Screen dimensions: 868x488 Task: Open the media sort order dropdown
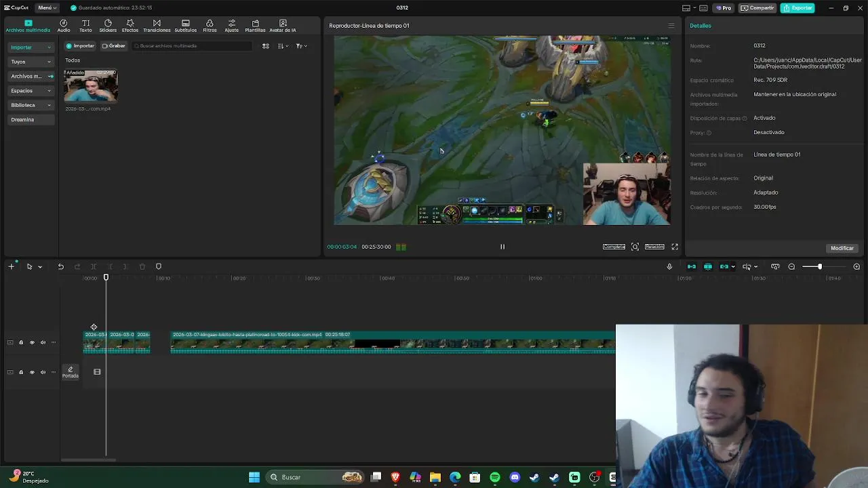click(x=283, y=46)
